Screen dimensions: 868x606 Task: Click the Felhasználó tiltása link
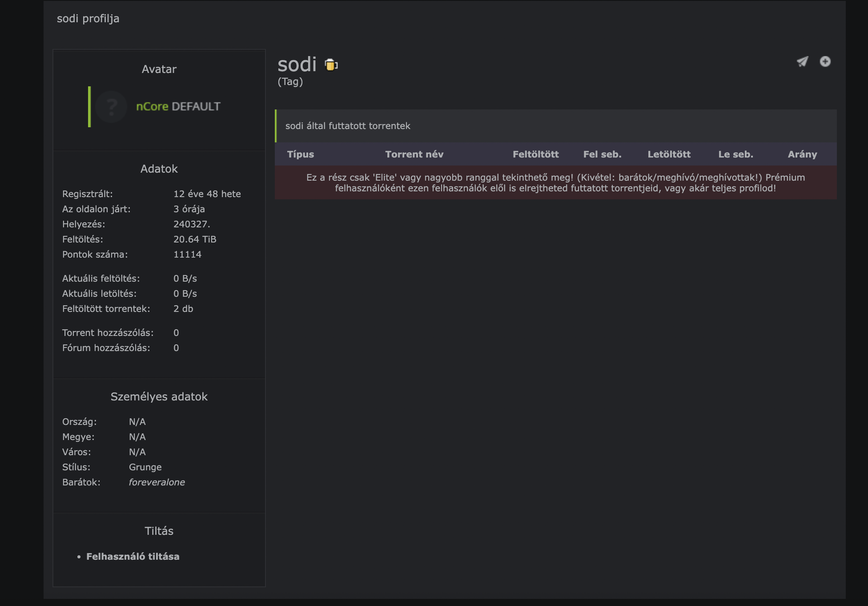click(133, 557)
